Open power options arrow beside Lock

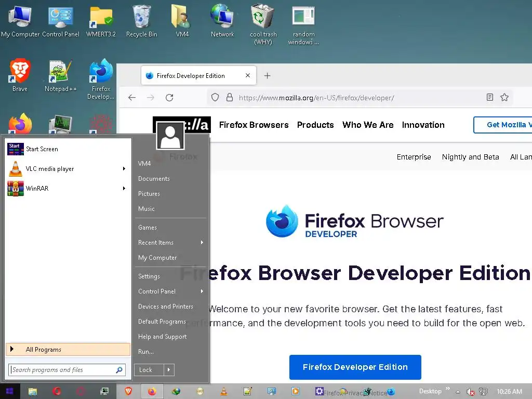click(x=169, y=370)
